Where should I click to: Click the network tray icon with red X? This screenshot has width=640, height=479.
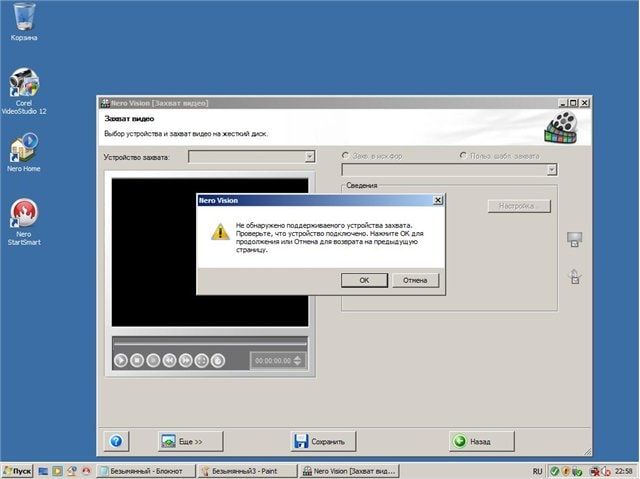(x=595, y=472)
